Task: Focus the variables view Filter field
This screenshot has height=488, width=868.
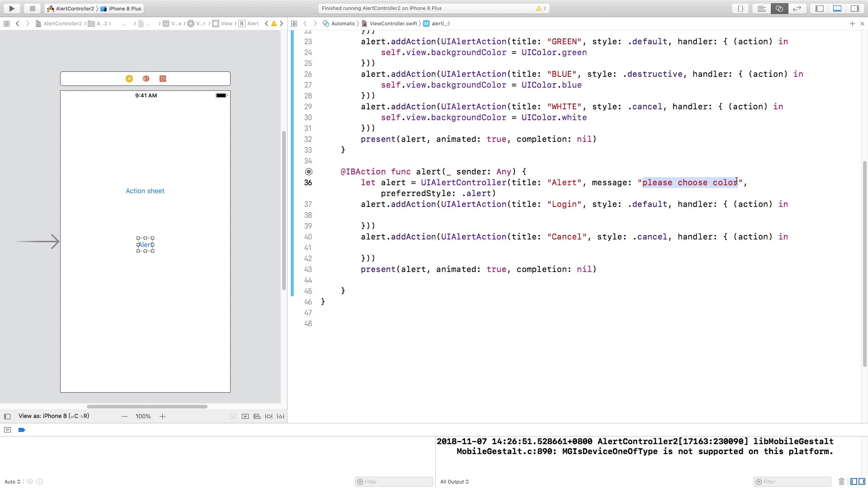Action: click(x=394, y=482)
